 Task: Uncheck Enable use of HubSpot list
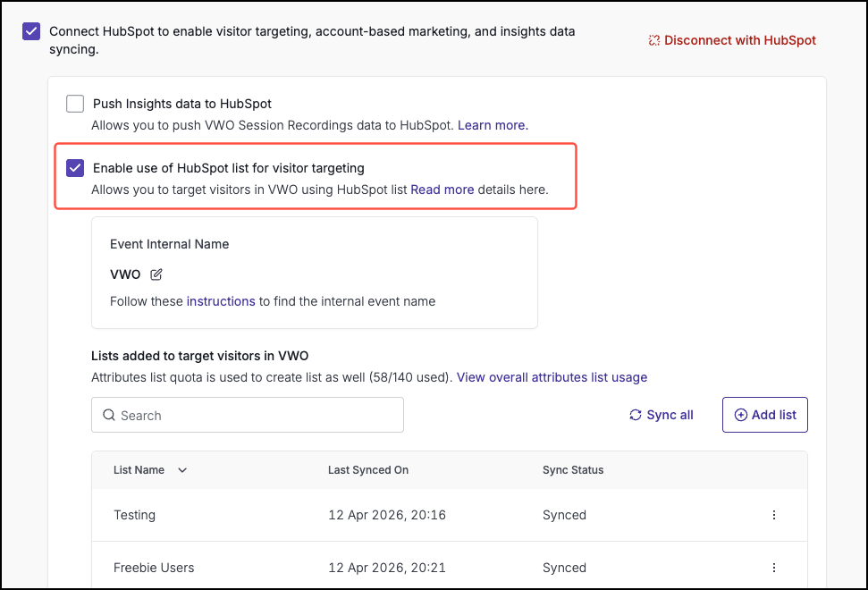[75, 168]
